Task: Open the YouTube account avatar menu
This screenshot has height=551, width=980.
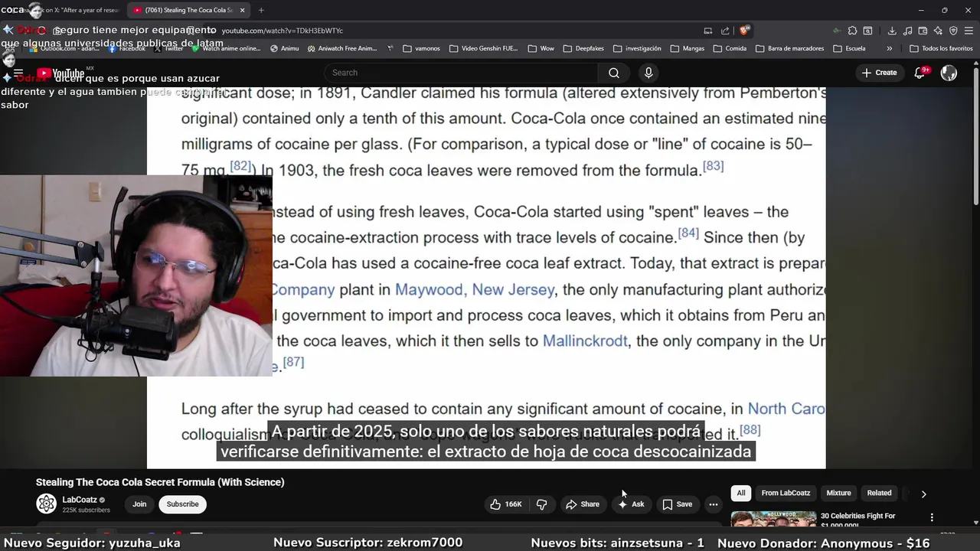Action: [x=949, y=73]
